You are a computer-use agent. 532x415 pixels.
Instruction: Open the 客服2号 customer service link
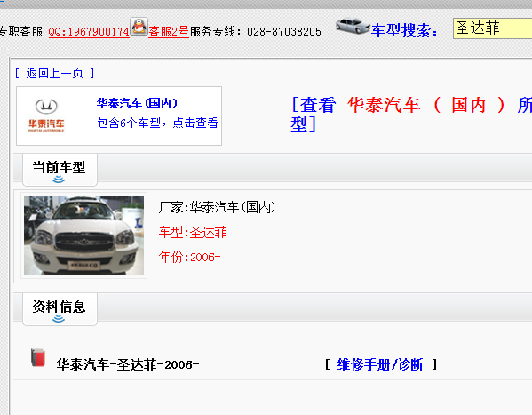point(169,32)
